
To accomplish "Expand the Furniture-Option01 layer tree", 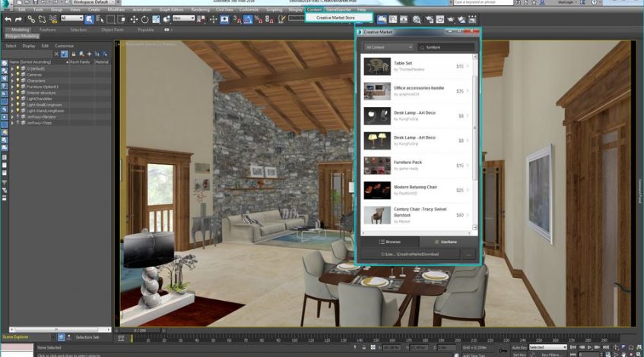I will 13,87.
